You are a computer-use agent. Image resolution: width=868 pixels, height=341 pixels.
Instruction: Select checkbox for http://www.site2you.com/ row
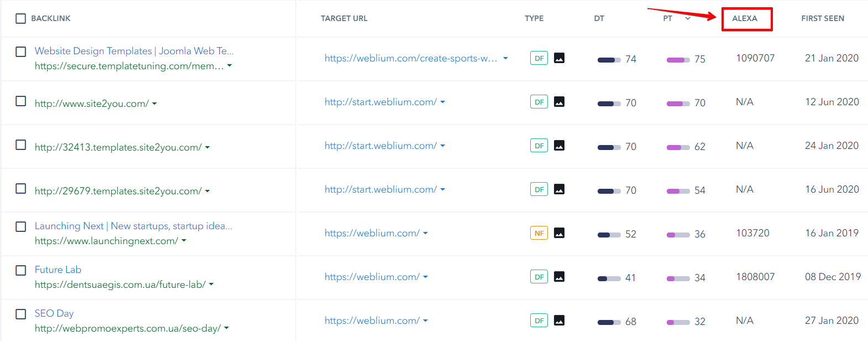pos(21,101)
